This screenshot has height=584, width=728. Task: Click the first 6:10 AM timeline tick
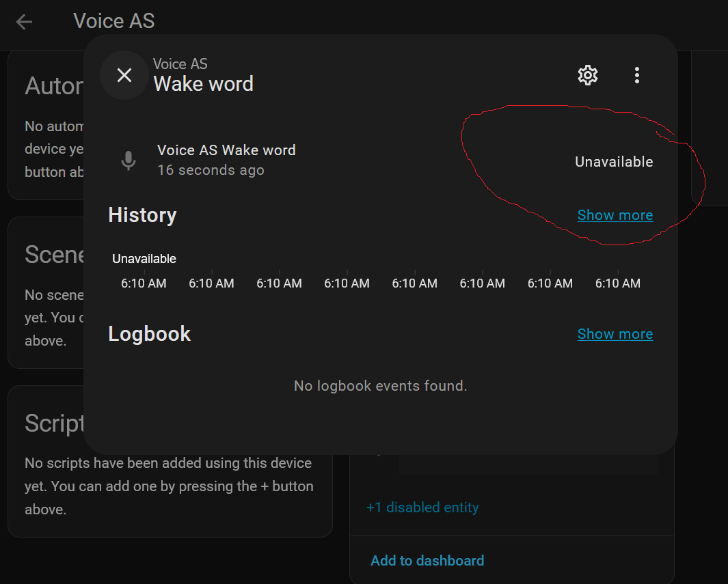pos(144,283)
